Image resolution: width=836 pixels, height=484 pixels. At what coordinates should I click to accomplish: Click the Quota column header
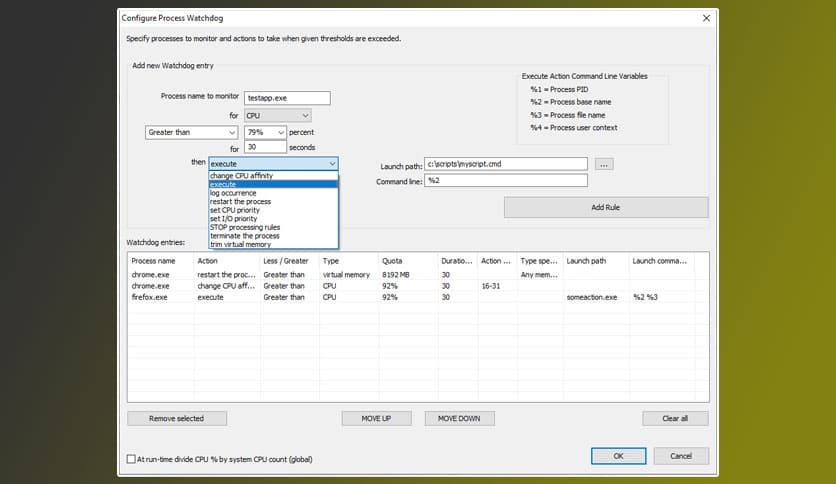pyautogui.click(x=408, y=261)
